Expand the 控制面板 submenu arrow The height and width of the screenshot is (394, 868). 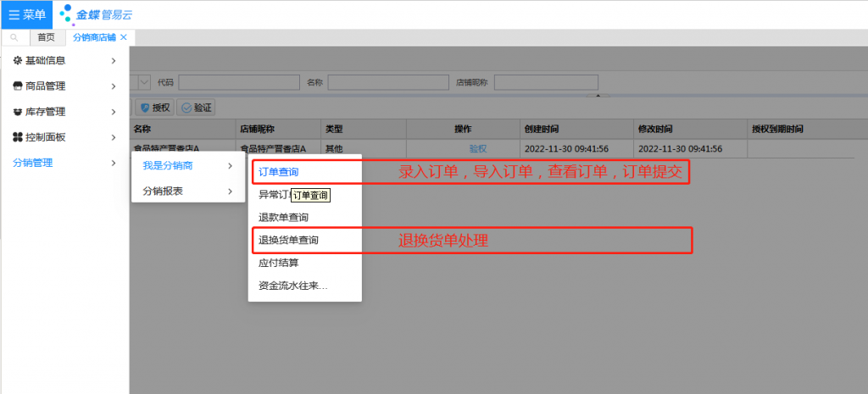point(114,136)
